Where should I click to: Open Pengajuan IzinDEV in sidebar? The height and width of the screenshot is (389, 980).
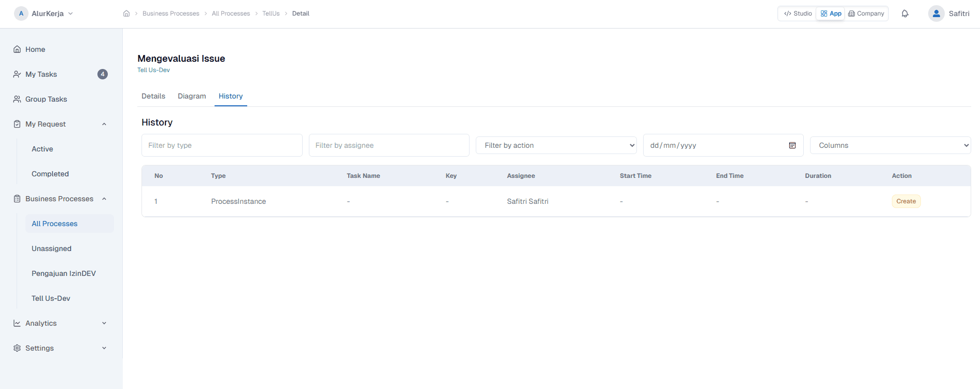point(64,273)
